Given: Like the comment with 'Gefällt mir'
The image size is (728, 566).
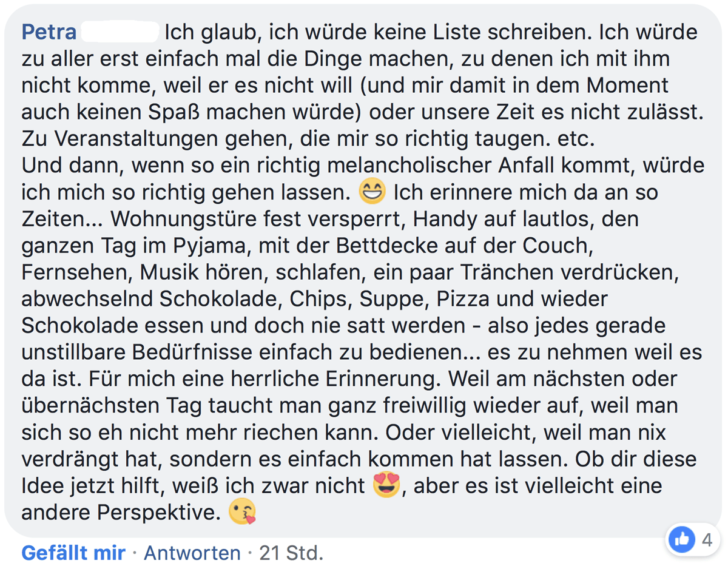Looking at the screenshot, I should pyautogui.click(x=73, y=553).
